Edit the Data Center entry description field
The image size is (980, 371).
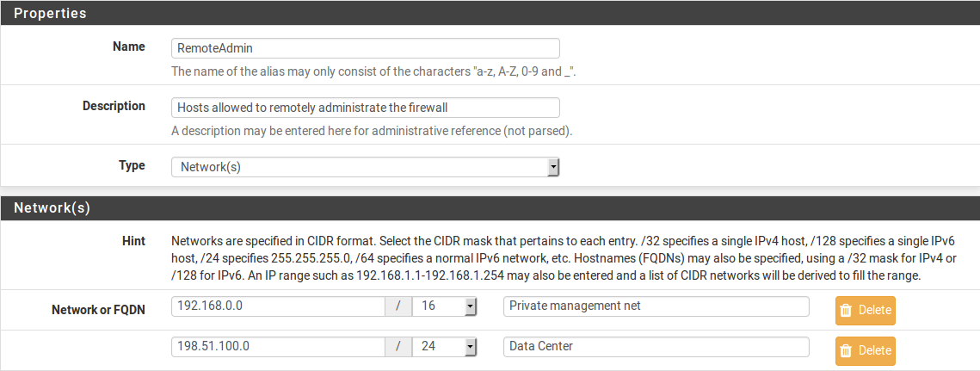pyautogui.click(x=656, y=347)
